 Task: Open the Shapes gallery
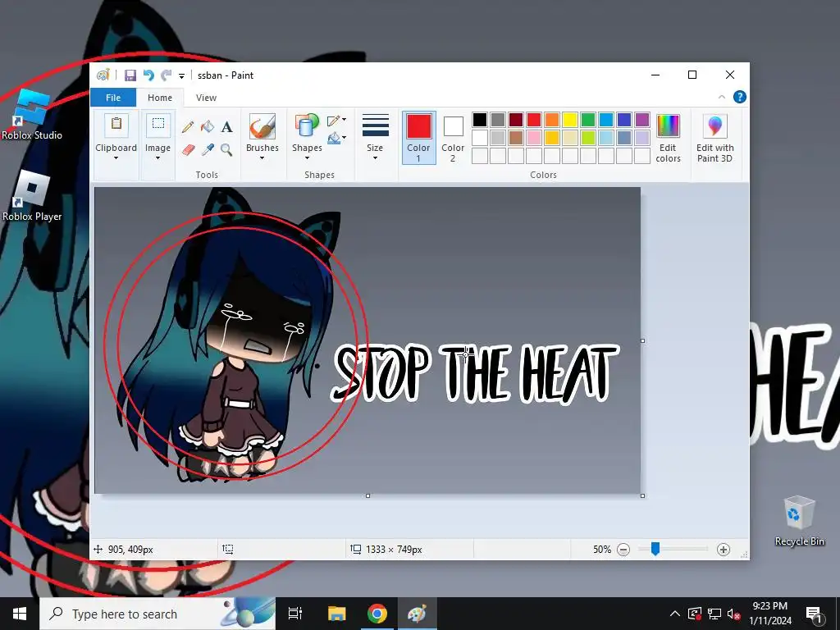[x=307, y=127]
